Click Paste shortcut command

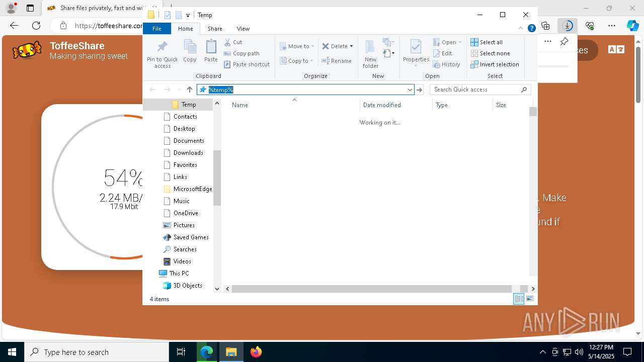[247, 64]
